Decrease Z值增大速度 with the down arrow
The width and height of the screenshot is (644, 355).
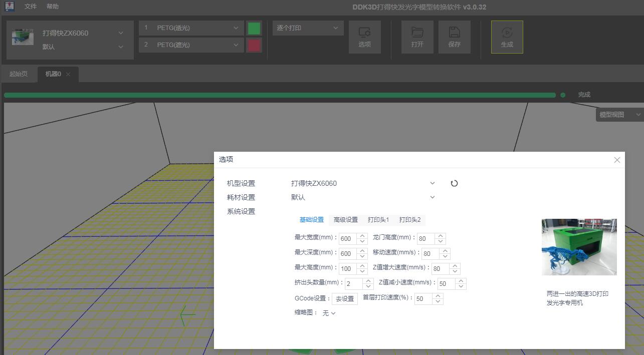[455, 271]
